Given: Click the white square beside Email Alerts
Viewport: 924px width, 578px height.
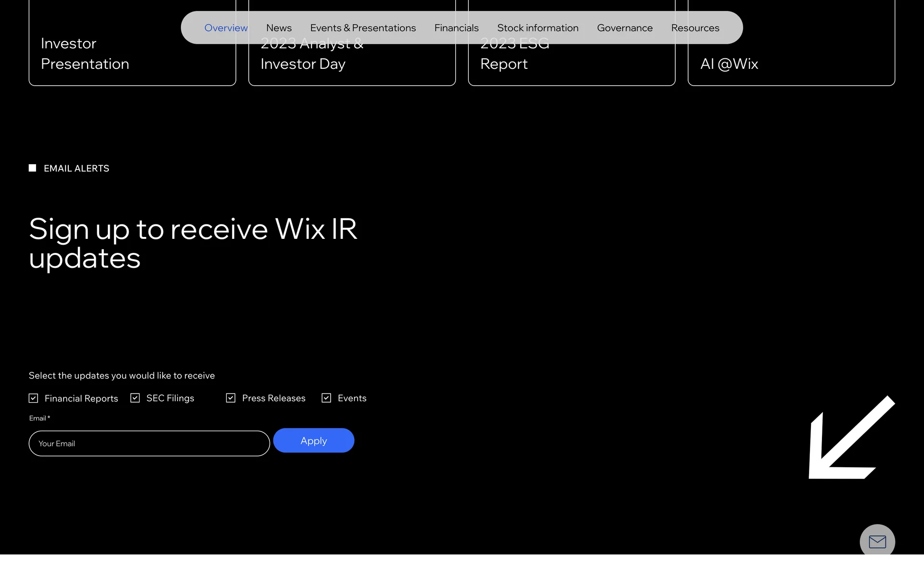Looking at the screenshot, I should pyautogui.click(x=32, y=168).
